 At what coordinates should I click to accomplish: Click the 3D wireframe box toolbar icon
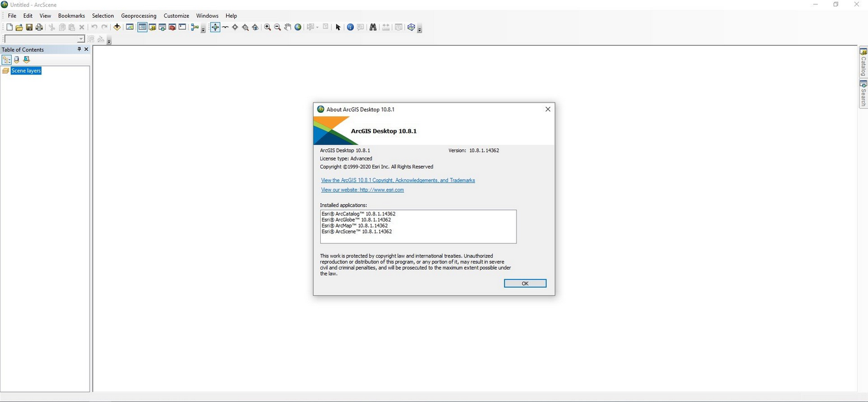pos(411,27)
